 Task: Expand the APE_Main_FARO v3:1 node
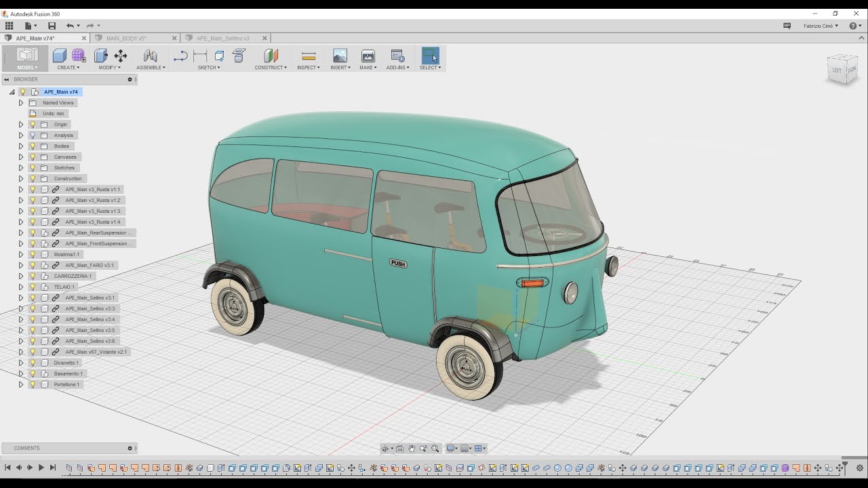pos(21,266)
